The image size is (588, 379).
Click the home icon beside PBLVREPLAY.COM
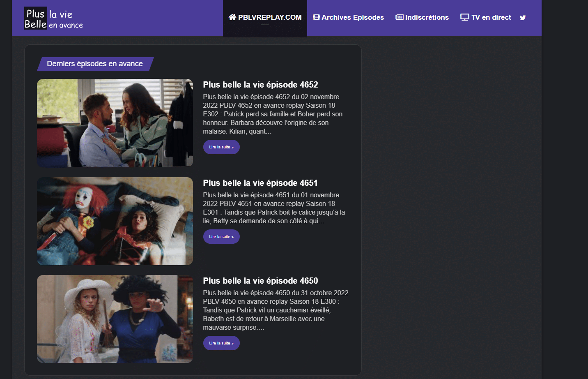click(x=232, y=17)
